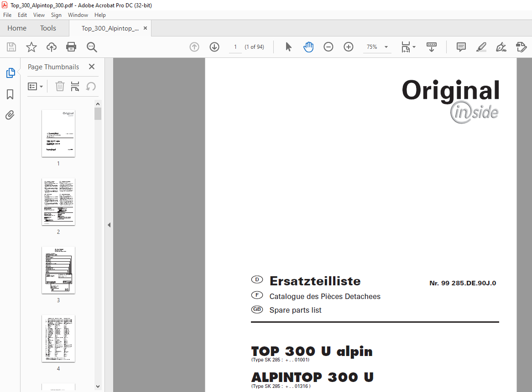
Task: Select the Highlight text pen
Action: [x=481, y=47]
